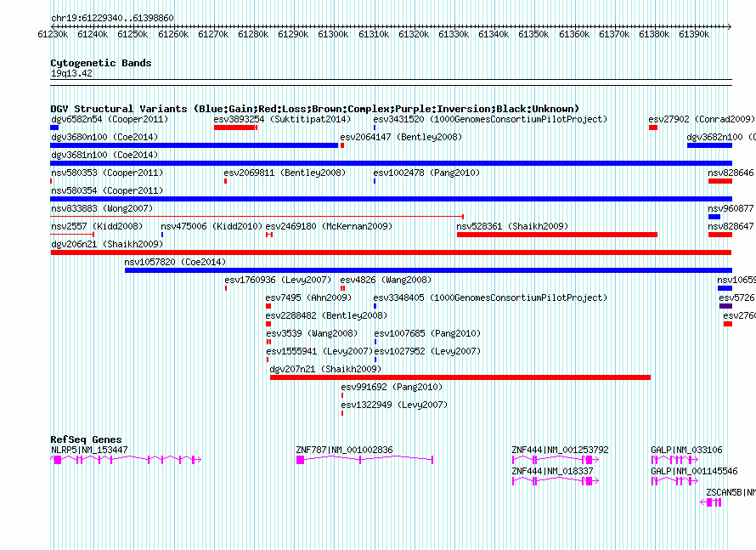Click the 61350k ruler tick
The width and height of the screenshot is (756, 550).
click(x=533, y=34)
